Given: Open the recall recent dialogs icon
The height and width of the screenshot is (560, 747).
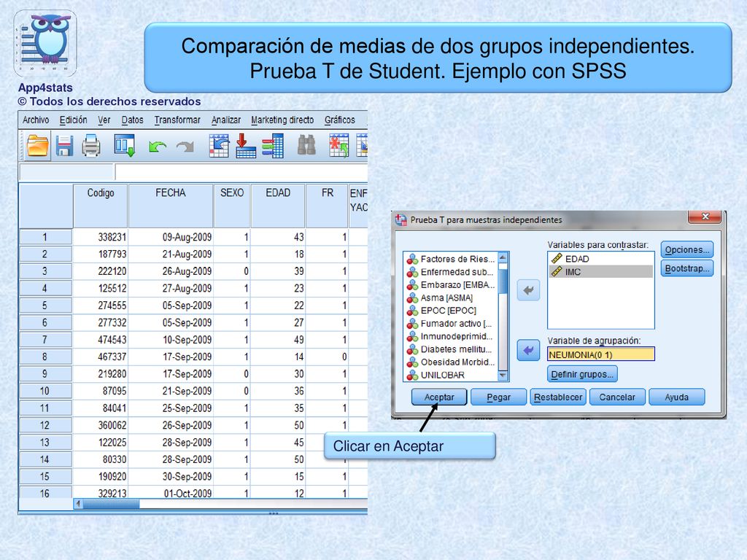Looking at the screenshot, I should click(x=125, y=146).
